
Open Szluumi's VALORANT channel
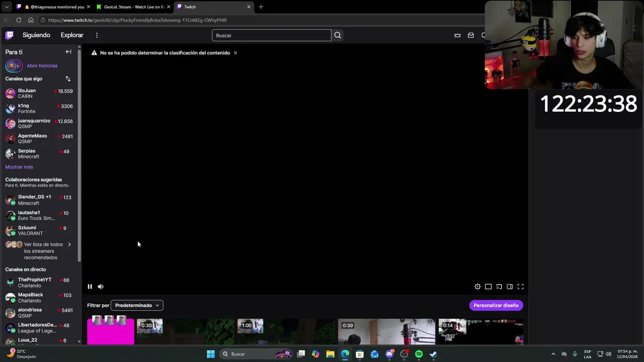click(x=40, y=230)
